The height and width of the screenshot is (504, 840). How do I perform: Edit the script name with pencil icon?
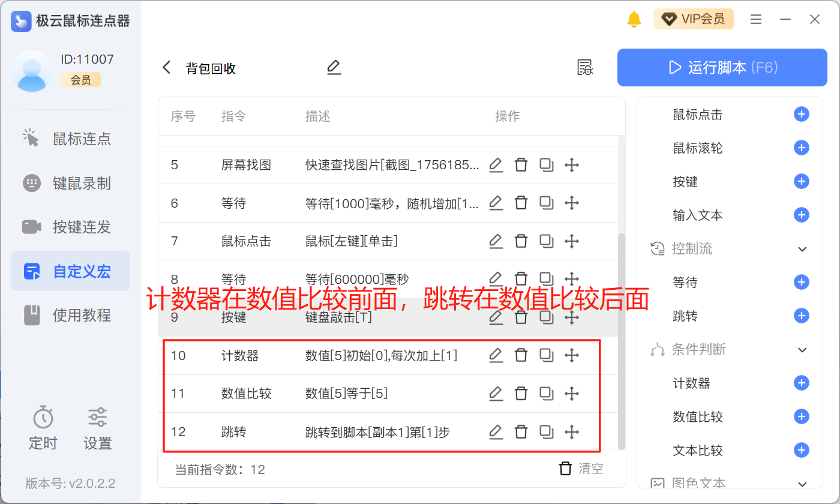334,68
